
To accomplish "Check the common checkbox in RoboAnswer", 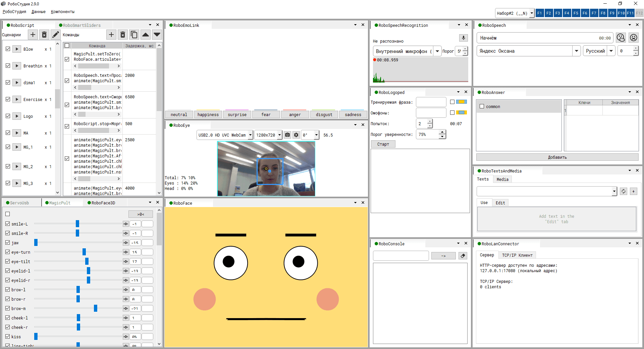I will pyautogui.click(x=482, y=106).
